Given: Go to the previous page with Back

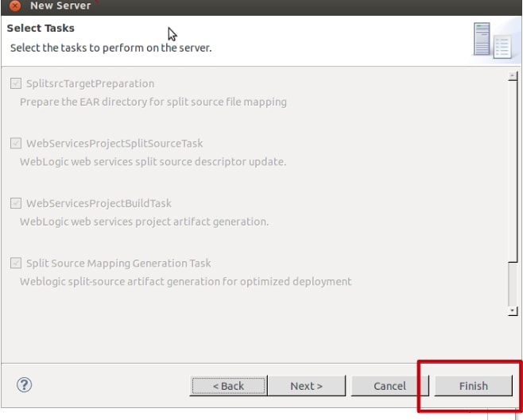Looking at the screenshot, I should (228, 386).
